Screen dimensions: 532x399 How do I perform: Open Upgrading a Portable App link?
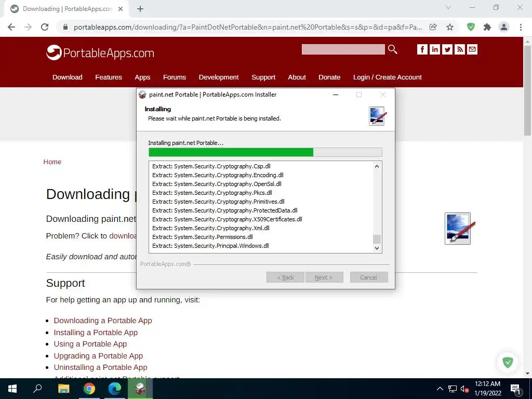98,356
